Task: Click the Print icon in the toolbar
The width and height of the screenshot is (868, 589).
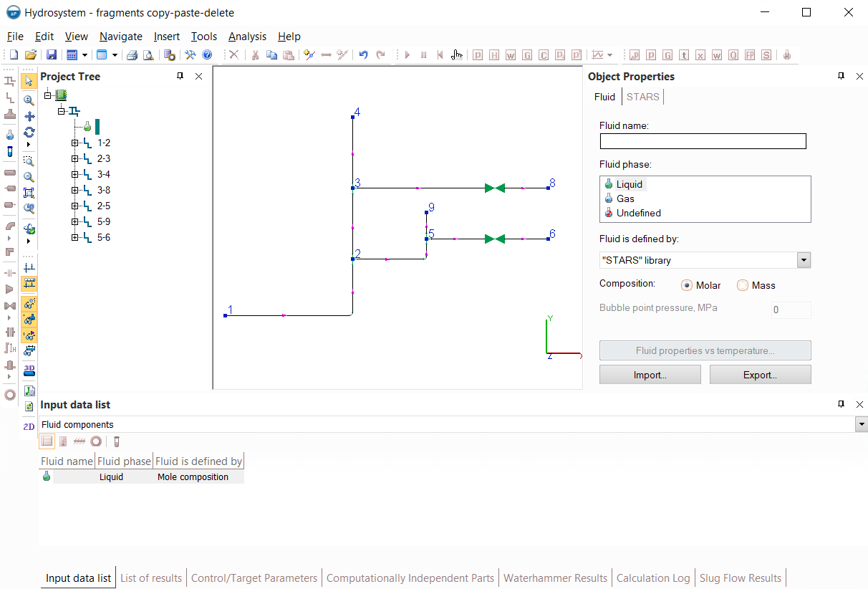Action: pyautogui.click(x=132, y=55)
